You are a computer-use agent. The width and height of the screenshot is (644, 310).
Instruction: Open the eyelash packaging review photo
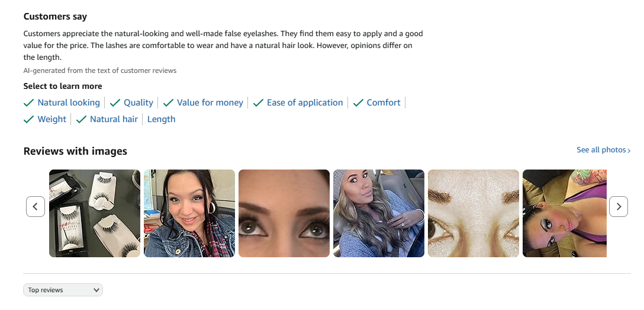(x=95, y=213)
